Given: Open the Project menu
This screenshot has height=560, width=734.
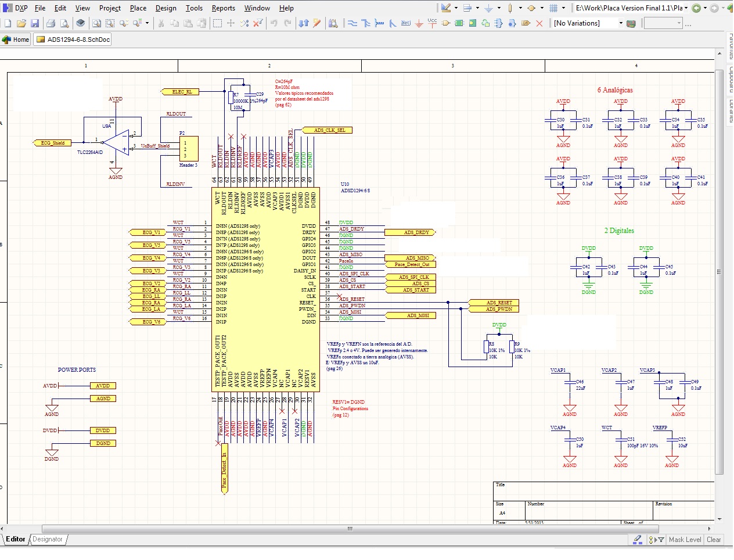Looking at the screenshot, I should (110, 8).
